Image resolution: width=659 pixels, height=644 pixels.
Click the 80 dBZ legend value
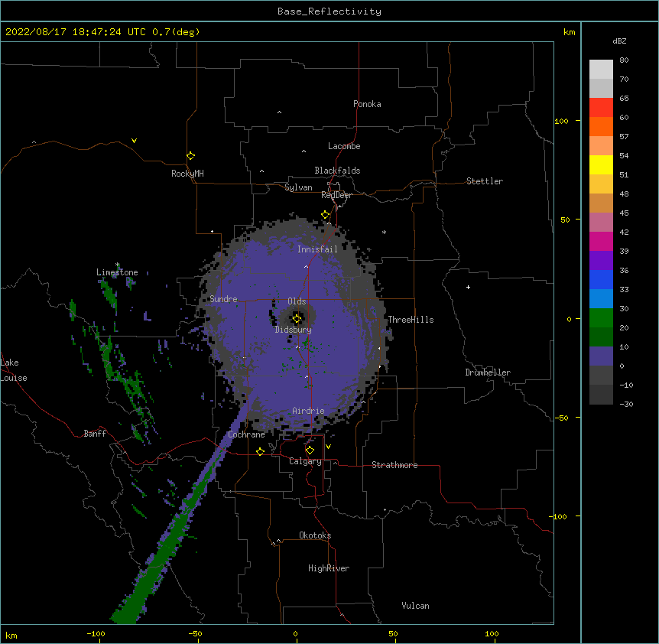point(624,60)
